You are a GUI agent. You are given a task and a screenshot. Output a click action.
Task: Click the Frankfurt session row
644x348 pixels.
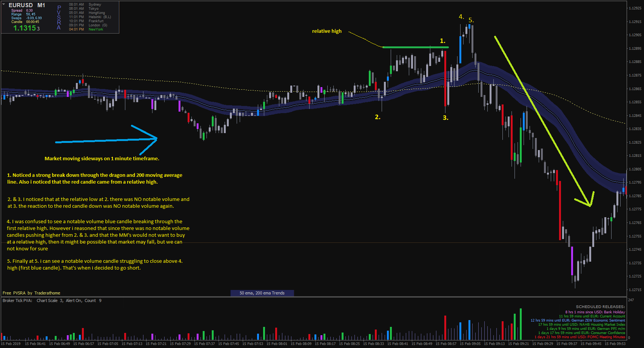(x=86, y=21)
